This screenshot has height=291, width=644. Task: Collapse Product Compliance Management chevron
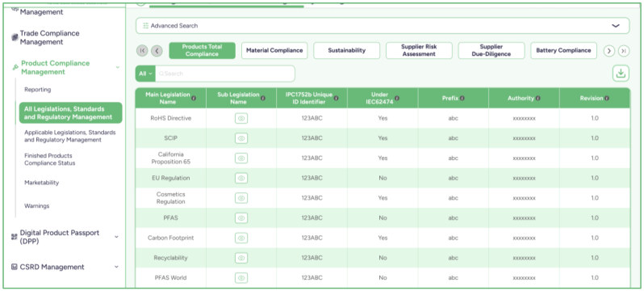pos(118,68)
